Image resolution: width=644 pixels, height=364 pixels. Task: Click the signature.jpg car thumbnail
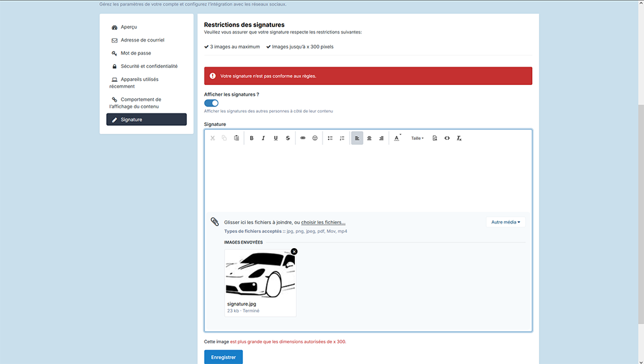coord(260,275)
